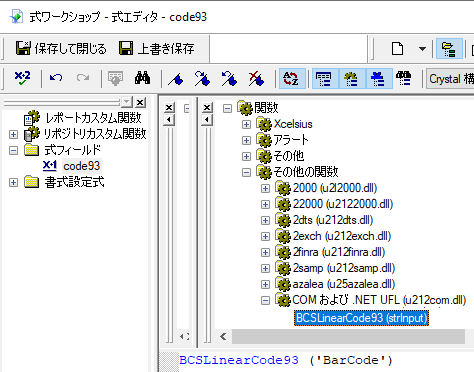Select the code93 formula field
This screenshot has height=372, width=474.
click(82, 166)
